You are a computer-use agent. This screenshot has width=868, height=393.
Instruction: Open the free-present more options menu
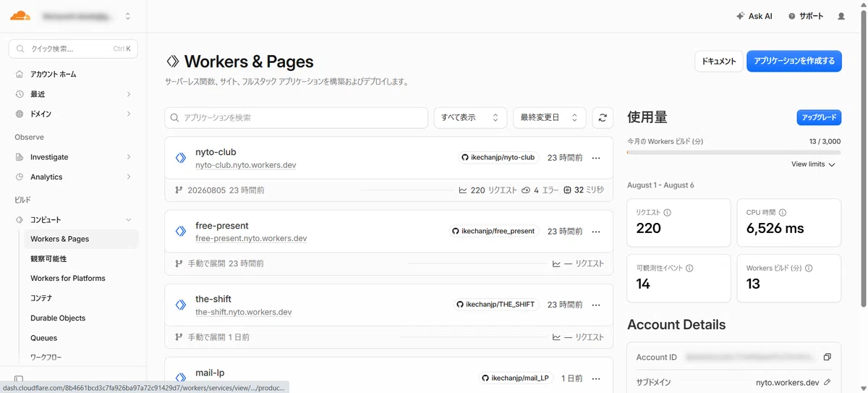click(596, 232)
